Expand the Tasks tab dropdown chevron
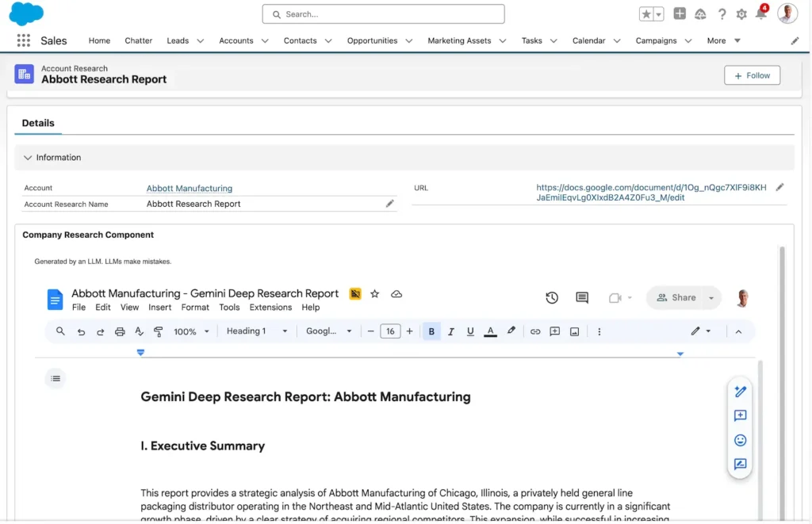This screenshot has height=524, width=812. pos(553,41)
